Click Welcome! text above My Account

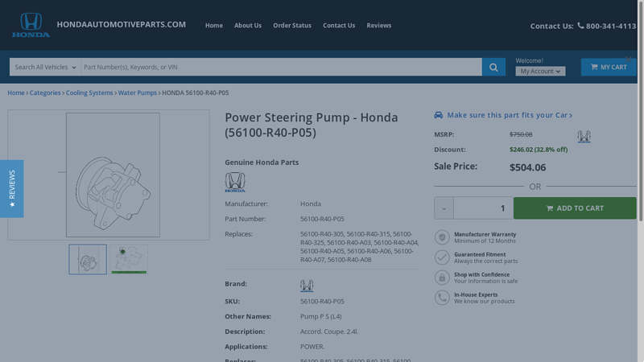click(x=529, y=61)
